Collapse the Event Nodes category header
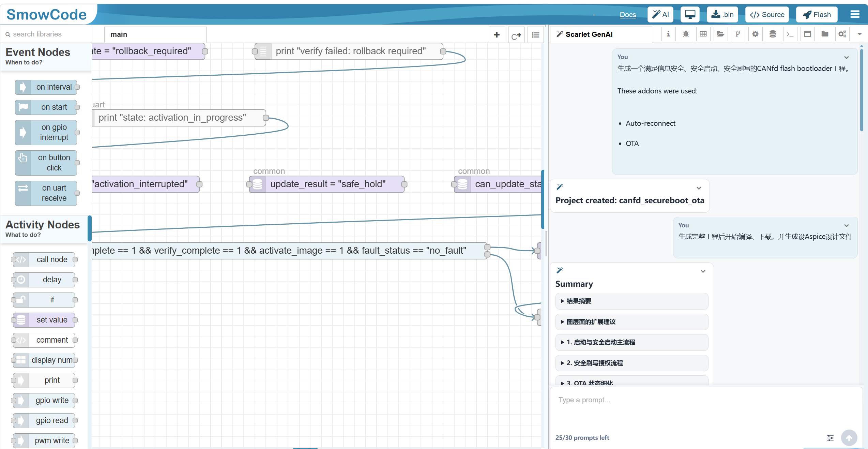 click(46, 57)
